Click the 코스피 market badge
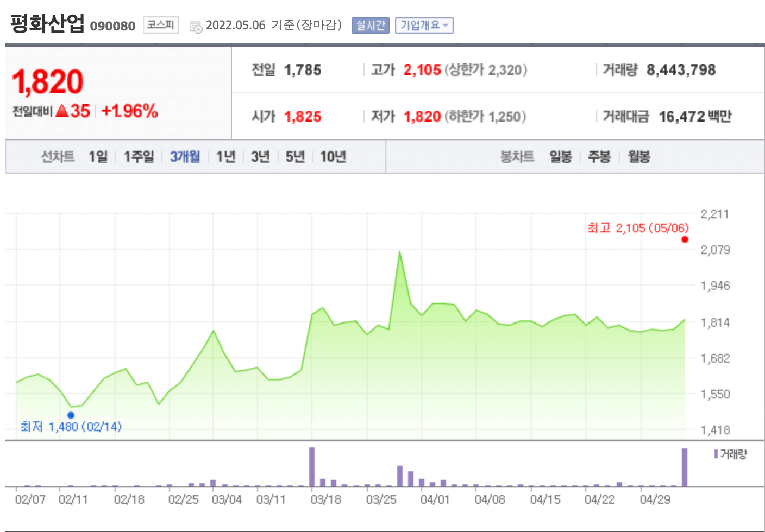 click(x=160, y=25)
